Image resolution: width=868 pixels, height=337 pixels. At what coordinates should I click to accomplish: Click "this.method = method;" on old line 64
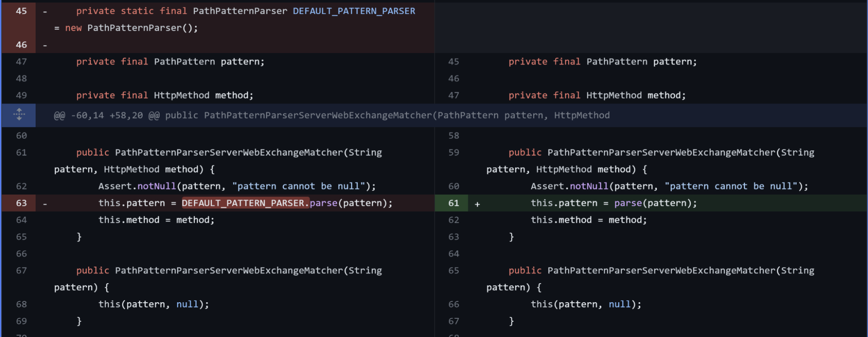click(156, 220)
